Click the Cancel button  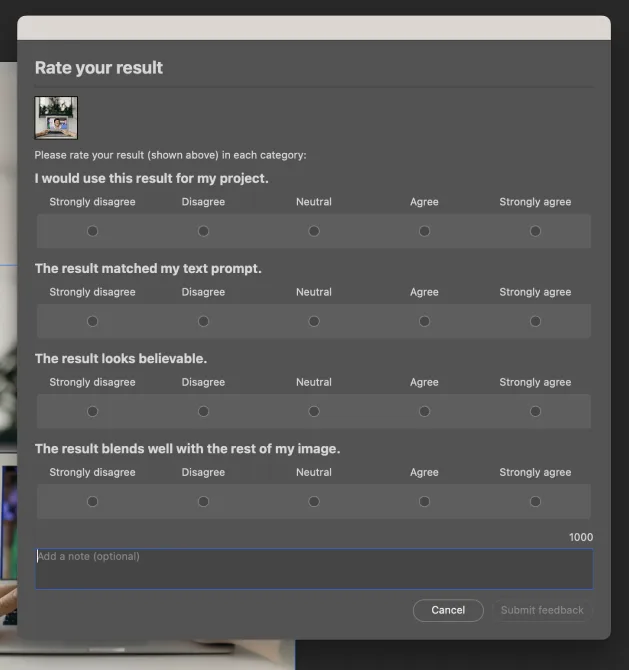[x=448, y=610]
